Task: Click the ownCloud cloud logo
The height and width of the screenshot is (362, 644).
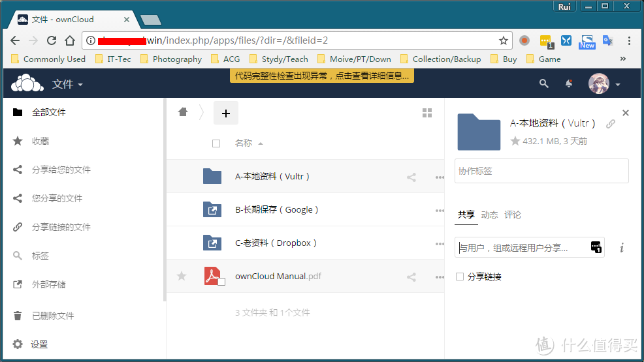Action: [27, 83]
